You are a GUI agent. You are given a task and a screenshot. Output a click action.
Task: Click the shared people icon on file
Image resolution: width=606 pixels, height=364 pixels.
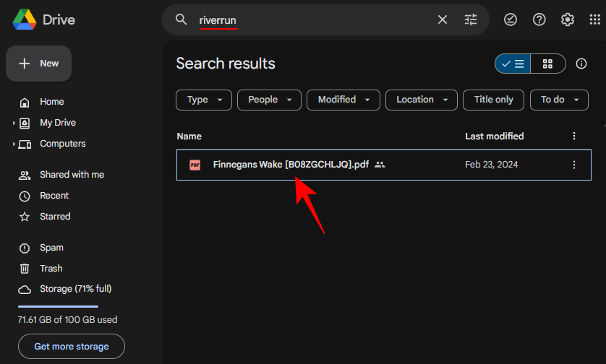point(380,165)
